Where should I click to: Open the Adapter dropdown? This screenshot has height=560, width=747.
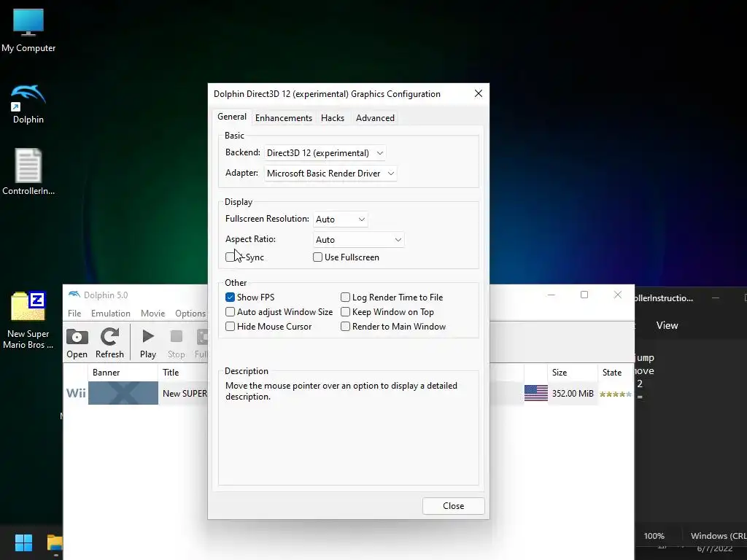[x=330, y=174]
